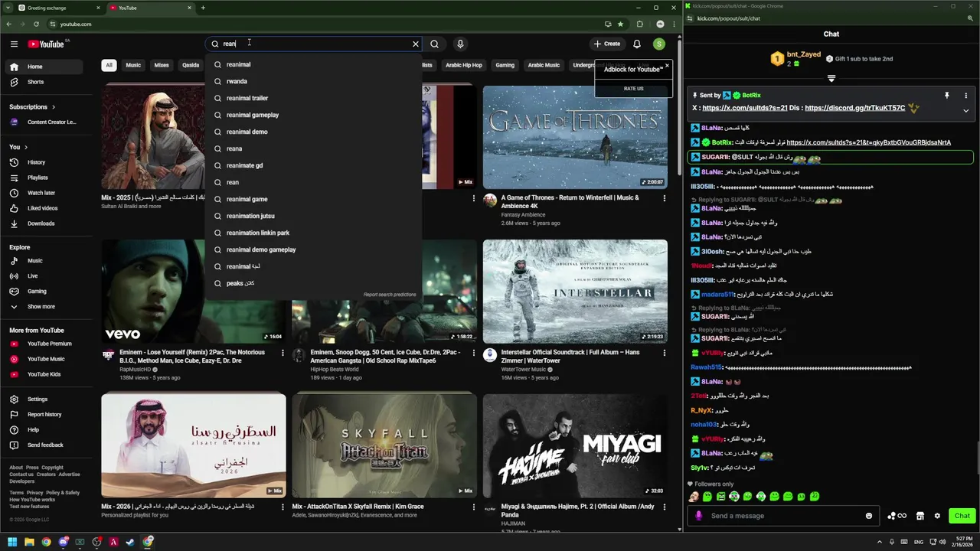Screen dimensions: 980x551
Task: Click Send feedback in the sidebar
Action: (45, 445)
